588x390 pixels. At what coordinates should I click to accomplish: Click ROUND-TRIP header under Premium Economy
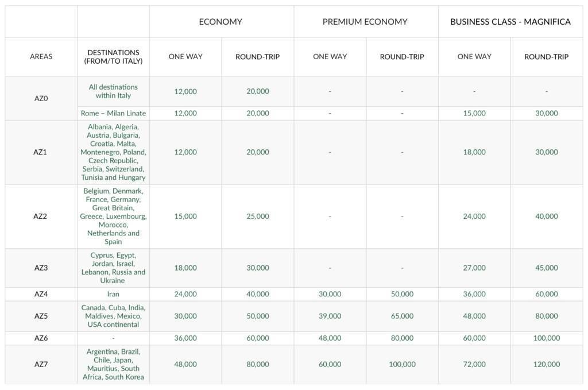tap(402, 57)
